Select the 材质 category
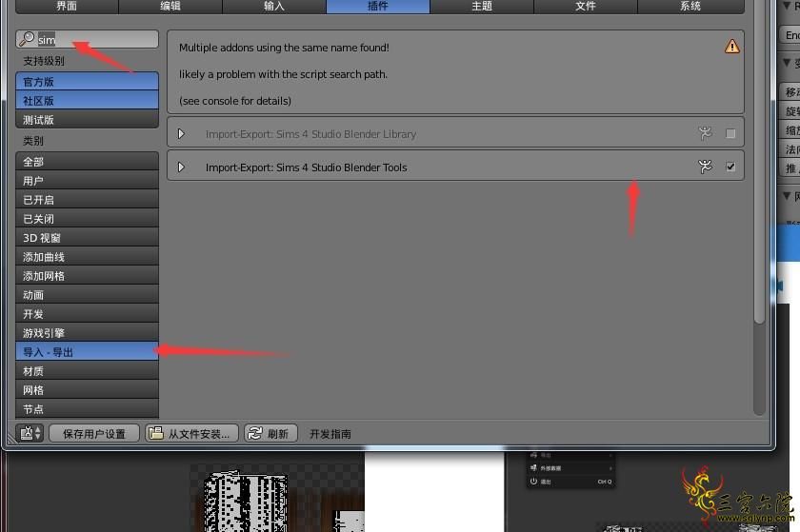 [88, 371]
